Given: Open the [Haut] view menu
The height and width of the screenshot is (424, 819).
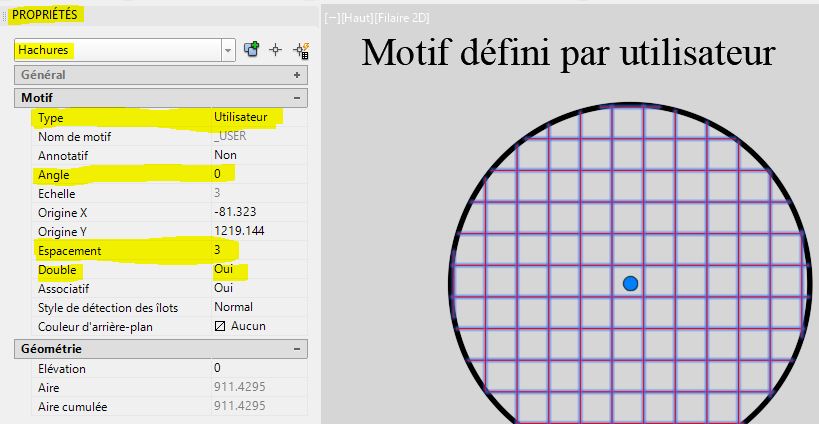Looking at the screenshot, I should point(356,18).
